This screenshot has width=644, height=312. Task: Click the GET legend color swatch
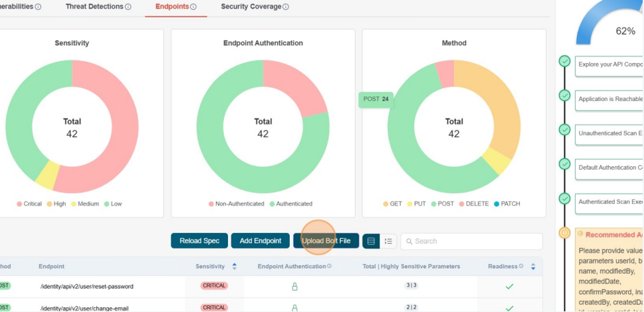point(386,204)
